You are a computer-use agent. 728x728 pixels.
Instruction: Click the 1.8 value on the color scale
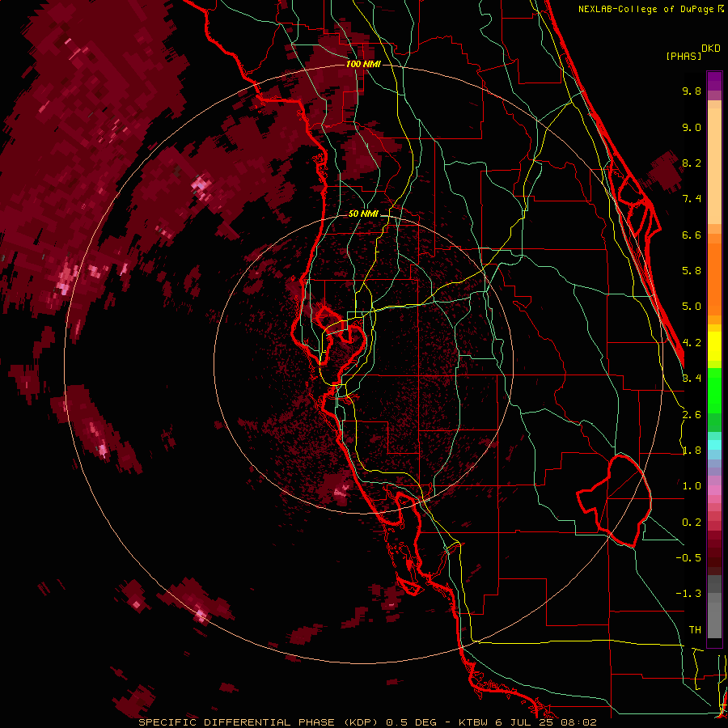click(x=692, y=451)
